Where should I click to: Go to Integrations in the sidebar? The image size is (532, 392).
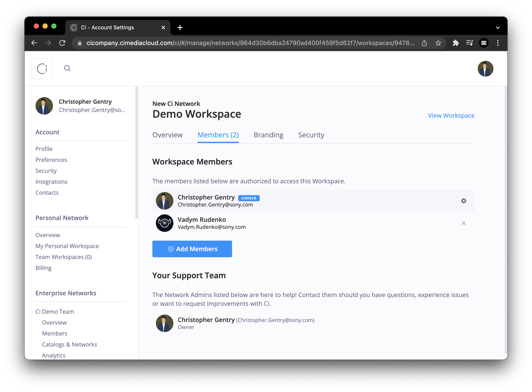pyautogui.click(x=51, y=182)
